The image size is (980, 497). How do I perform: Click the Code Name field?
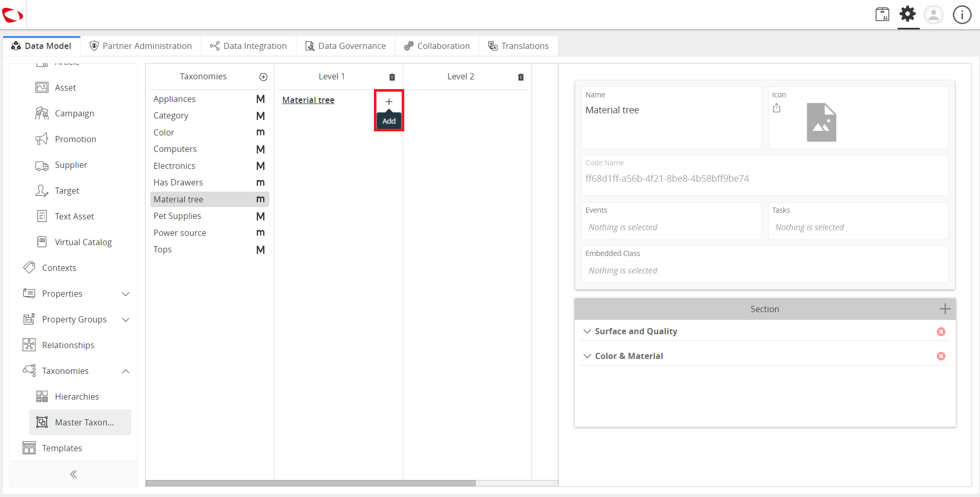coord(765,175)
